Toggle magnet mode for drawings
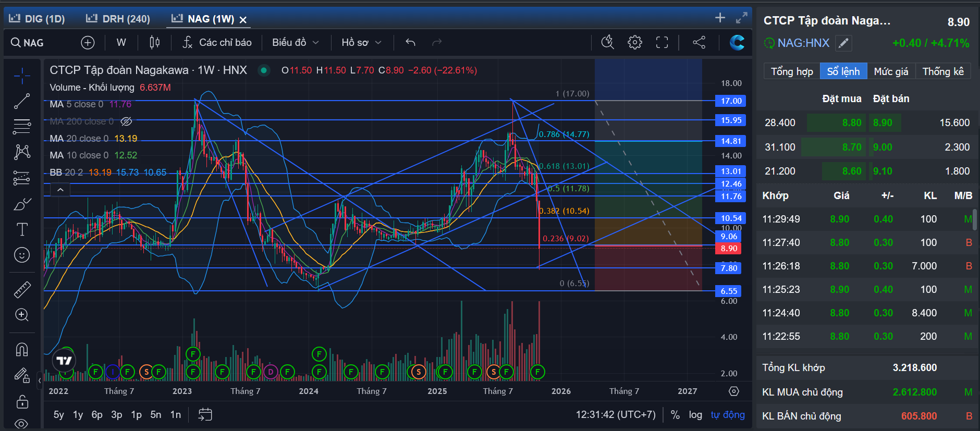 click(22, 349)
